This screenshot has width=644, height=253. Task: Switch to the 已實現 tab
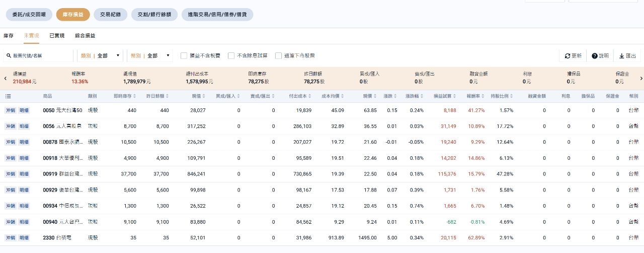pos(57,36)
